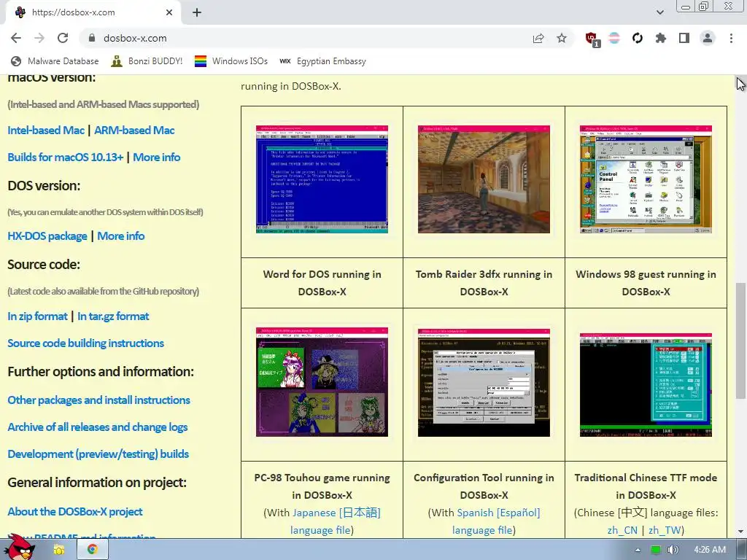Viewport: 747px width, 560px height.
Task: Open the zh_CN language file
Action: (622, 530)
